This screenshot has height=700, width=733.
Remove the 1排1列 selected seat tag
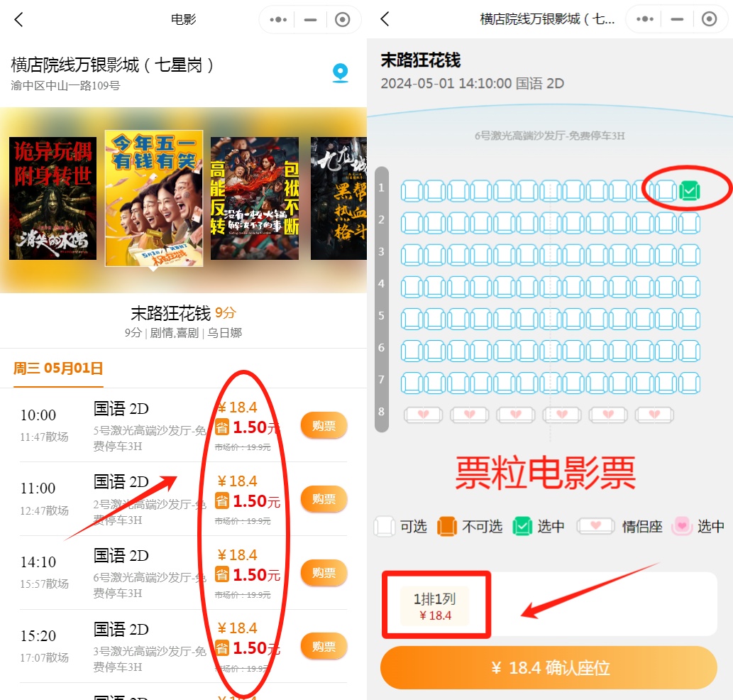point(435,606)
